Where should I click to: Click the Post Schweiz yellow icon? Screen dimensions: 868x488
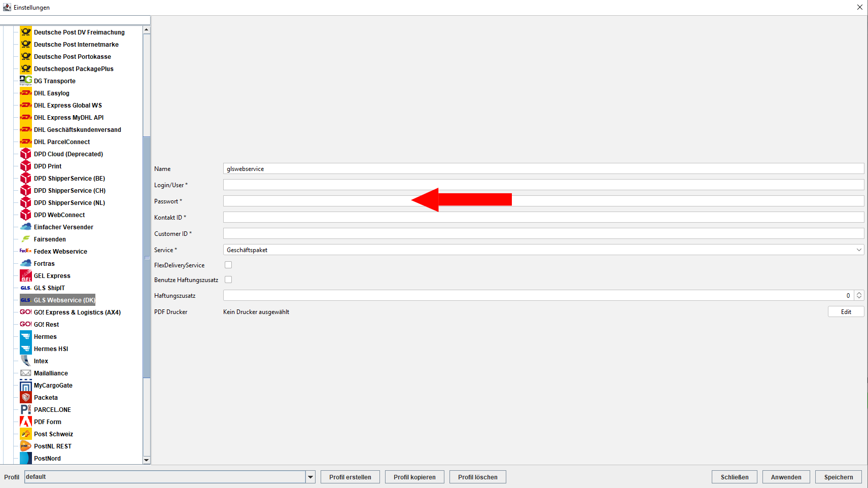26,434
